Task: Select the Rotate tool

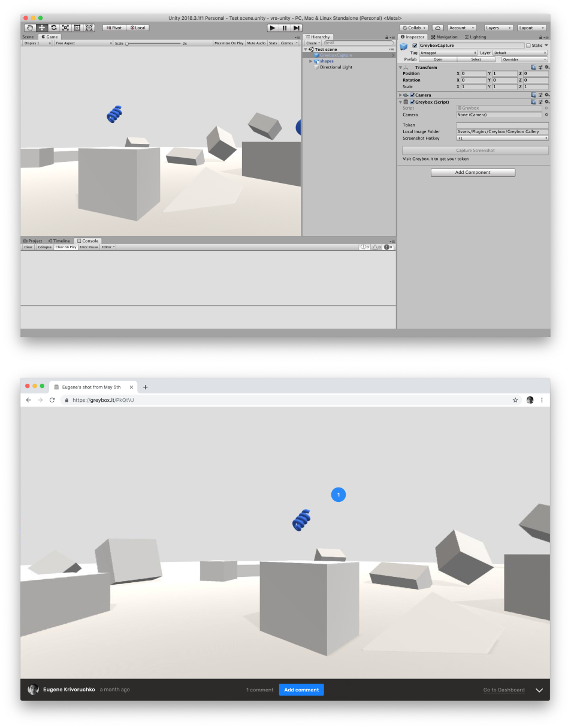Action: [x=54, y=28]
